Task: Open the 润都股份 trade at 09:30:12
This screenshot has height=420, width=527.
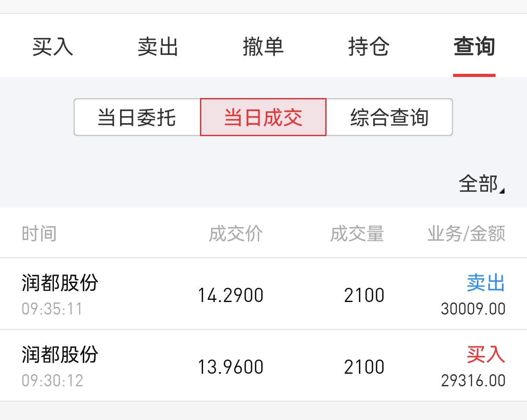Action: point(60,366)
